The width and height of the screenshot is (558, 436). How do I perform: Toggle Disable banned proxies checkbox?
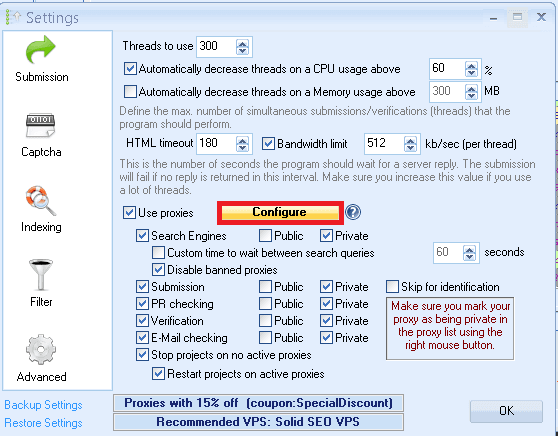(158, 270)
